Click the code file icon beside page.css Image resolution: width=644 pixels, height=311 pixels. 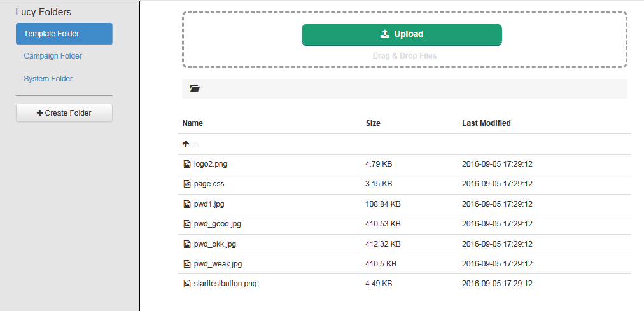point(187,184)
